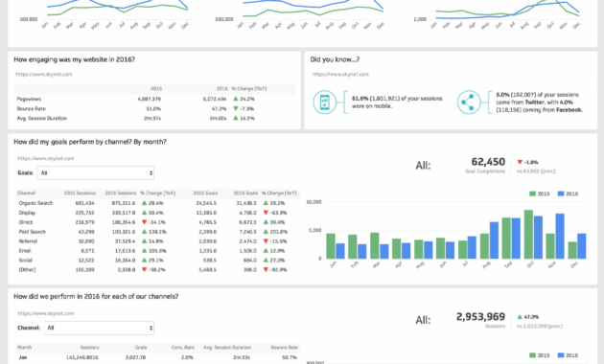Click green arrow beside Display 50.4% sessions change
The height and width of the screenshot is (364, 604).
[144, 213]
